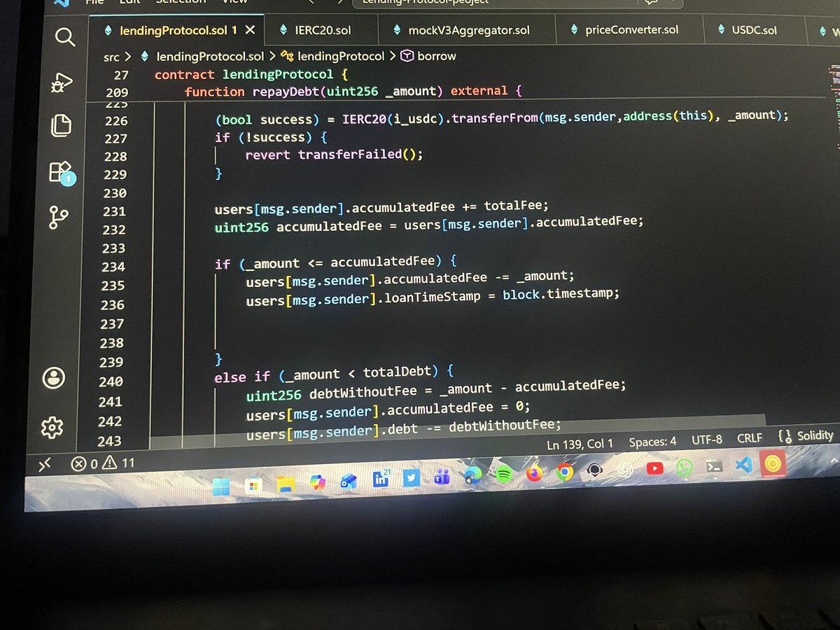Screen dimensions: 840x630
Task: Jump to sticky line function repayDebt
Action: click(353, 91)
